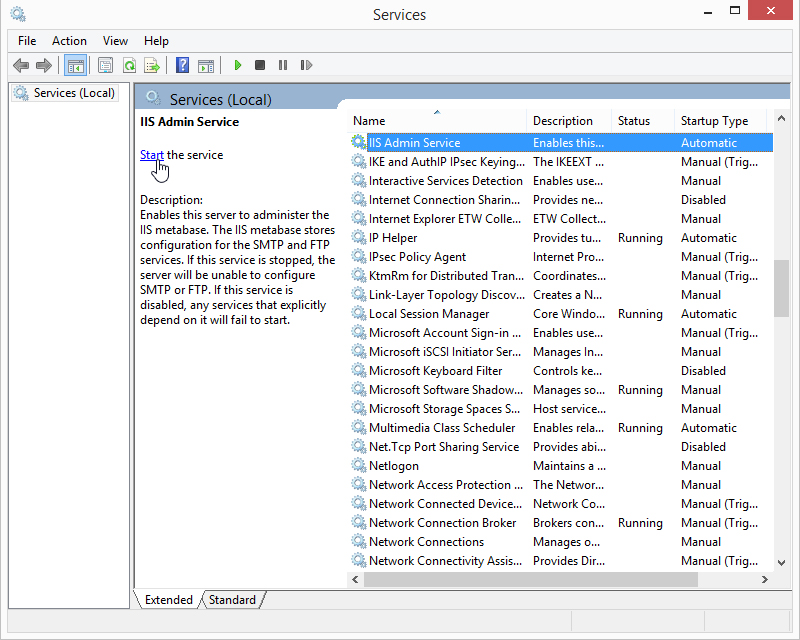Click 'Maintains a ...' description of Netlogon
Viewport: 800px width, 640px height.
point(569,465)
